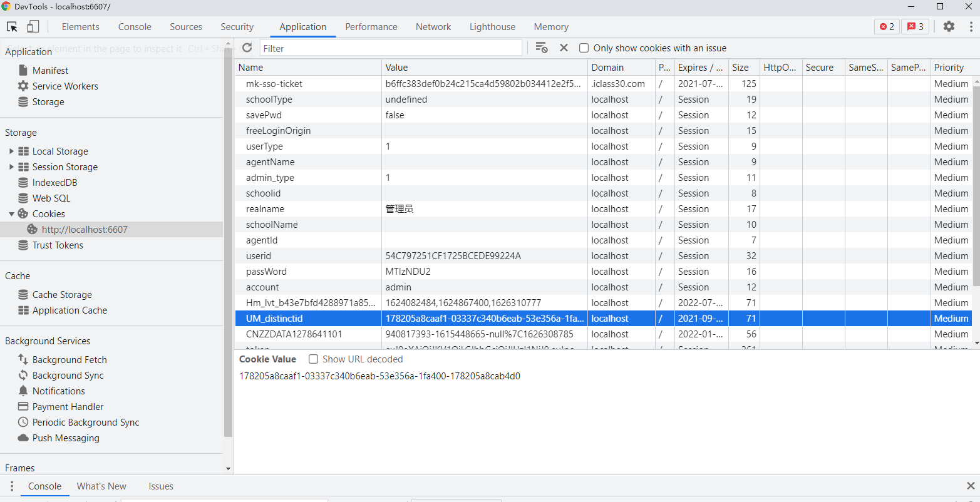Open the Memory tab
The width and height of the screenshot is (980, 502).
click(x=551, y=27)
